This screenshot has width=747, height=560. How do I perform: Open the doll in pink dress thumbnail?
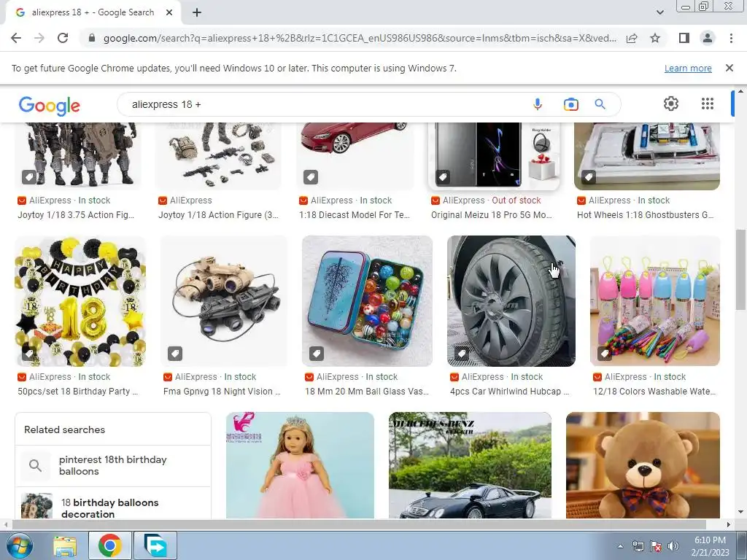tap(300, 465)
